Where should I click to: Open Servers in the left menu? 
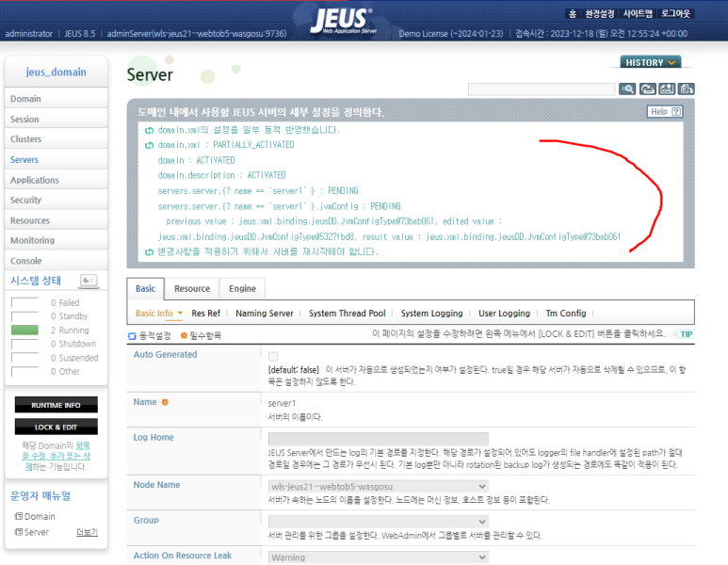tap(57, 159)
